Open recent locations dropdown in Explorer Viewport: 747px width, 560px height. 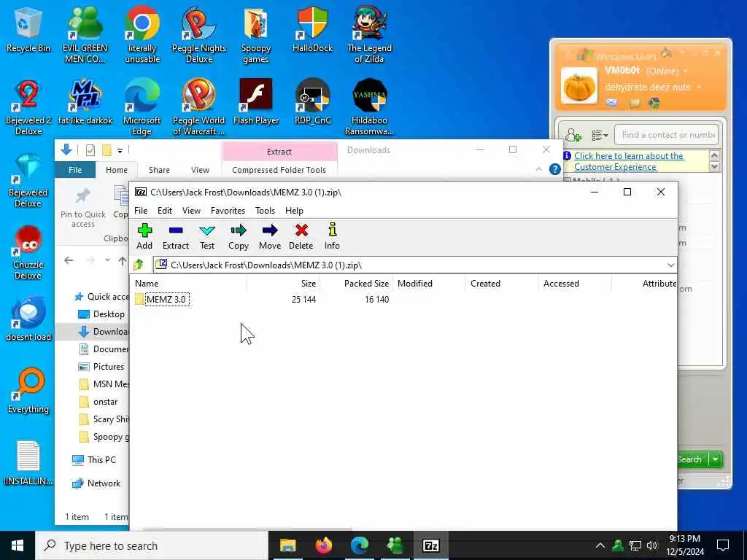click(x=108, y=260)
